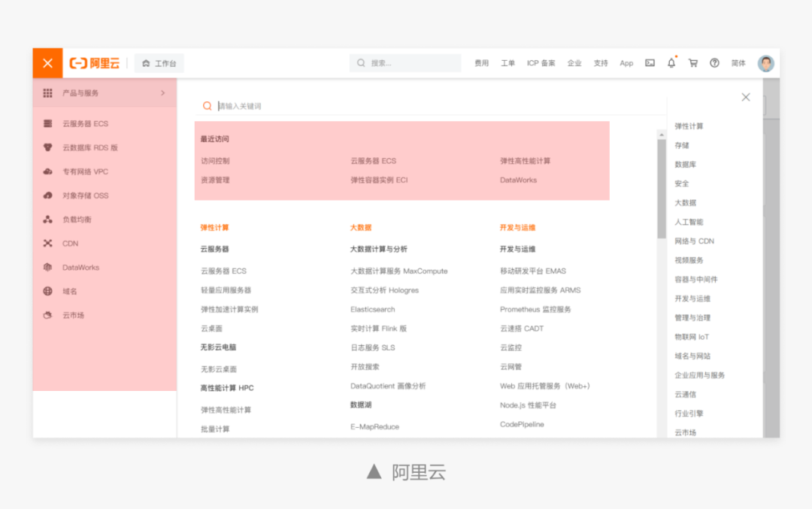Viewport: 812px width, 509px height.
Task: Open 移动研发平台 EMAS
Action: pyautogui.click(x=533, y=271)
